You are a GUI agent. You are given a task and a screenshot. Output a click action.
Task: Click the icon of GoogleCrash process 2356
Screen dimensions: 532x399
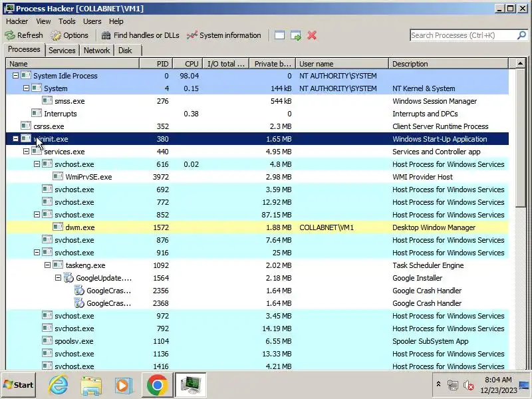click(x=79, y=291)
